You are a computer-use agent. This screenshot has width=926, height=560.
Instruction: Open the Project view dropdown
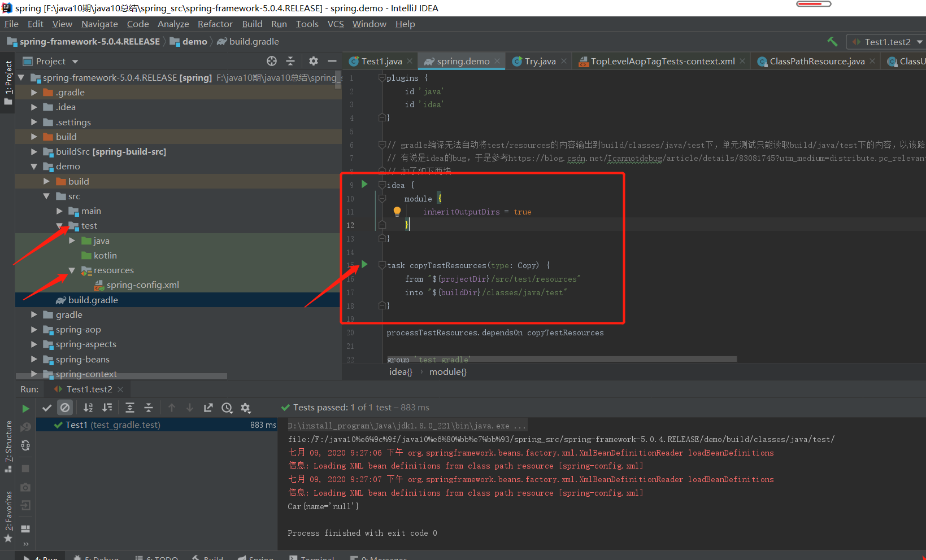(75, 61)
